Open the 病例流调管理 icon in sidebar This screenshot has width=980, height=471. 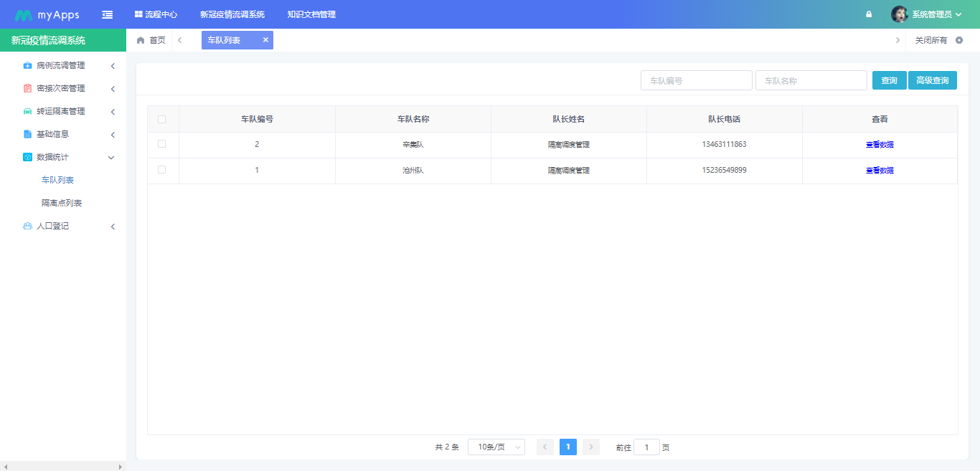27,65
